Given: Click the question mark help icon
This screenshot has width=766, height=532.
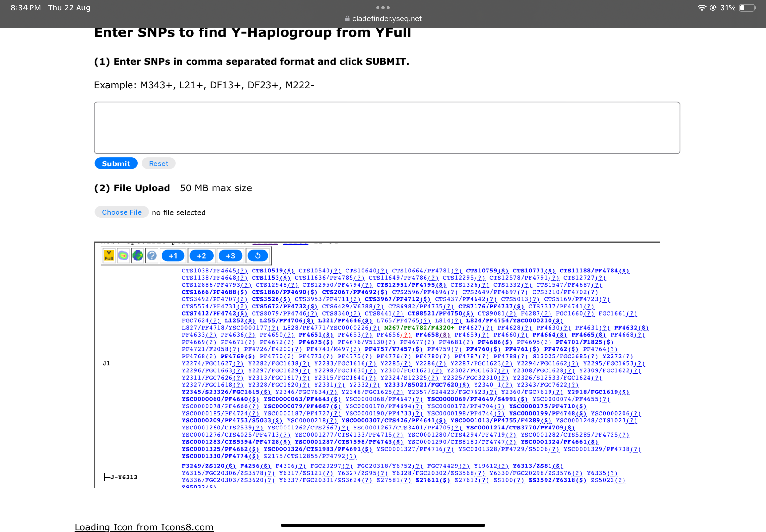Looking at the screenshot, I should [152, 256].
